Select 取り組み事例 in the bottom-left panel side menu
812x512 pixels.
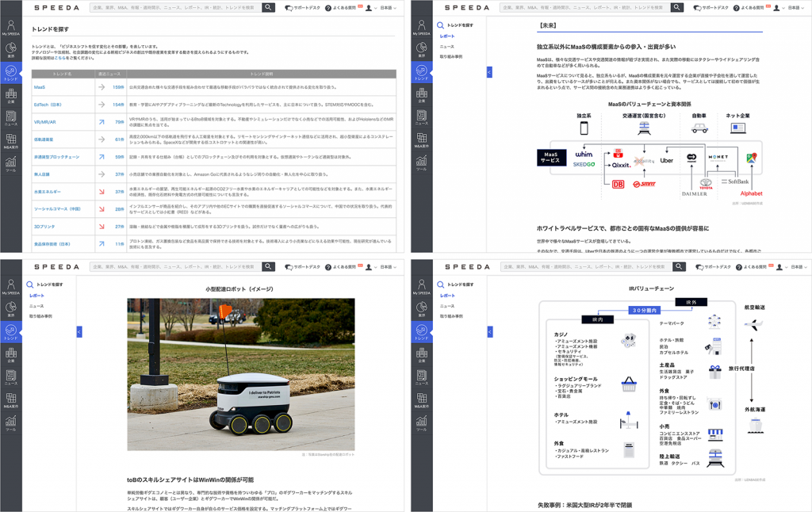pos(40,316)
